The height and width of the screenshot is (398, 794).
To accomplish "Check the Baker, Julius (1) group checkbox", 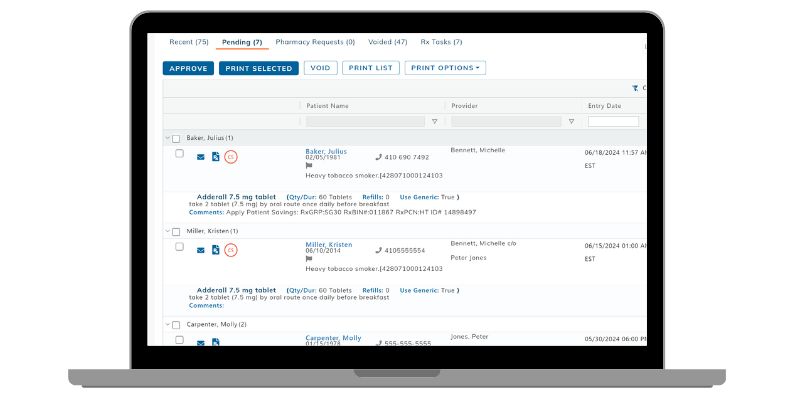I will click(x=176, y=138).
